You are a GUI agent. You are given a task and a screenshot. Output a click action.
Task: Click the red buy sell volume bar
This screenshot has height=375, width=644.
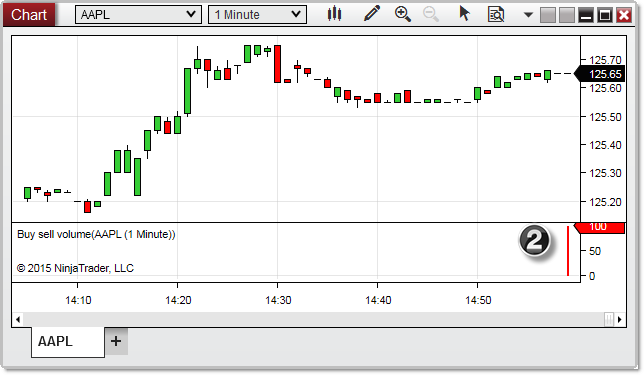click(568, 251)
